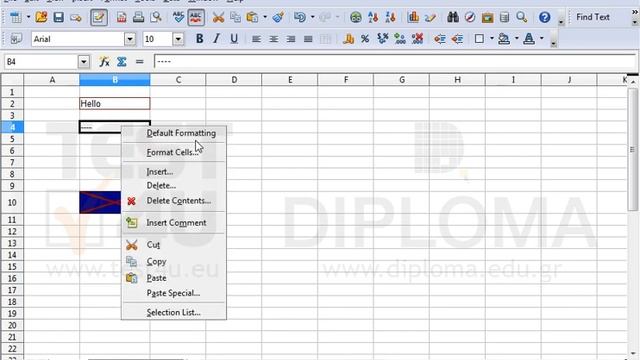Image resolution: width=640 pixels, height=360 pixels.
Task: Click the vertical scrollbar thumb
Action: tap(633, 149)
